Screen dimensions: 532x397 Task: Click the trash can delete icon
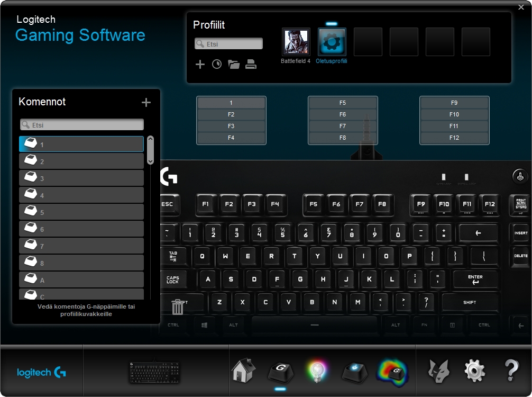[x=178, y=306]
